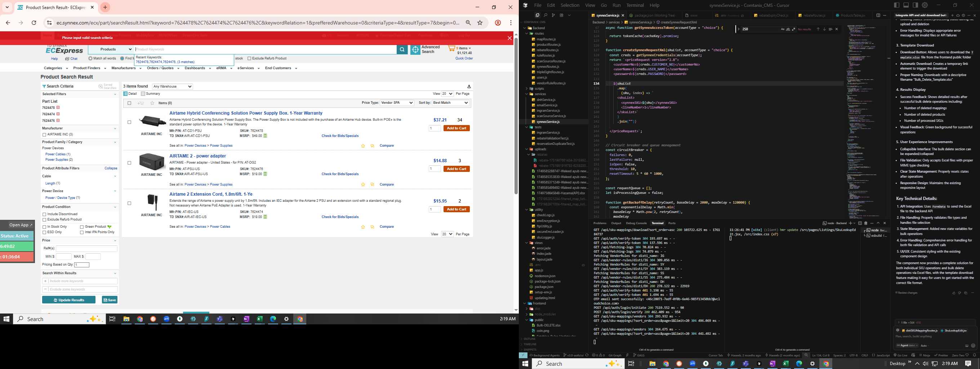Screen dimensions: 980x369
Task: Switch to the rebateRoutes.js editor tab
Action: 814,15
